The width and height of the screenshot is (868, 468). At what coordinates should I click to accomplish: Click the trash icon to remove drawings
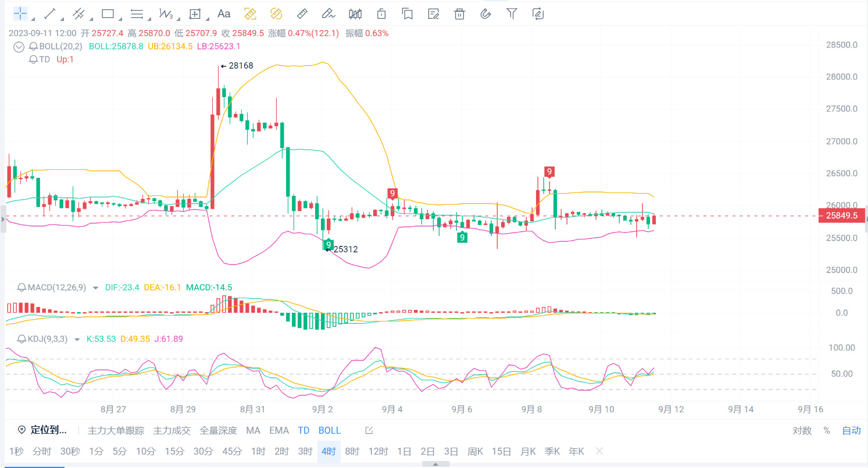coord(459,13)
